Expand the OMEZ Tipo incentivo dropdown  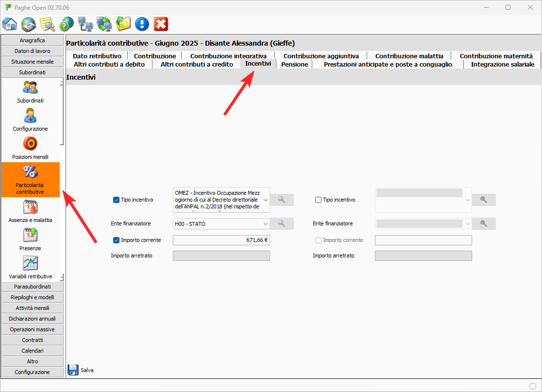[x=265, y=200]
